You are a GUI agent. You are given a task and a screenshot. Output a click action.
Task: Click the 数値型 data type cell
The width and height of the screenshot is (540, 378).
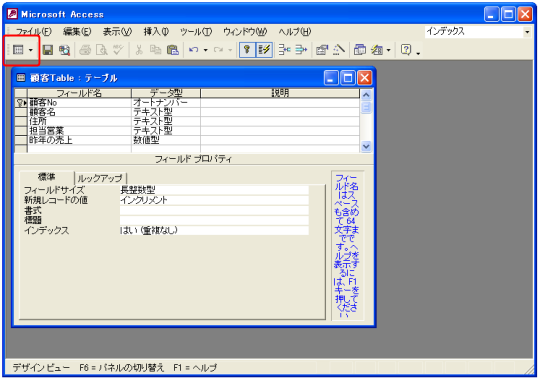click(166, 140)
